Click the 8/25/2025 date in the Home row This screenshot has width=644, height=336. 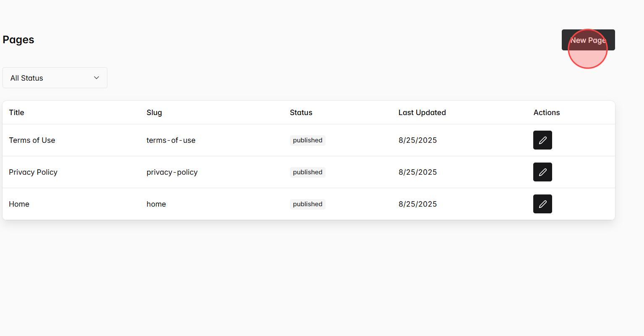[x=417, y=204]
